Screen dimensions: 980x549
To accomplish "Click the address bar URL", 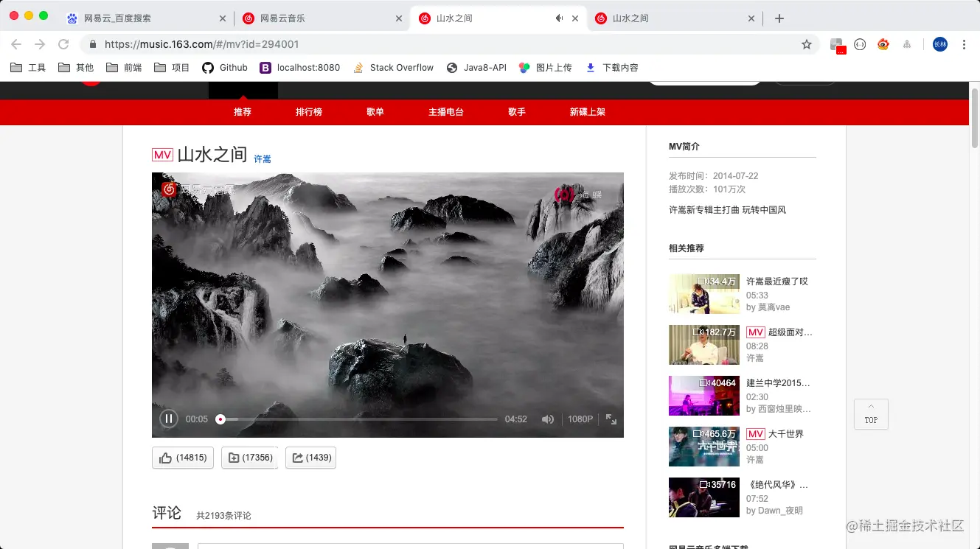I will [x=201, y=44].
